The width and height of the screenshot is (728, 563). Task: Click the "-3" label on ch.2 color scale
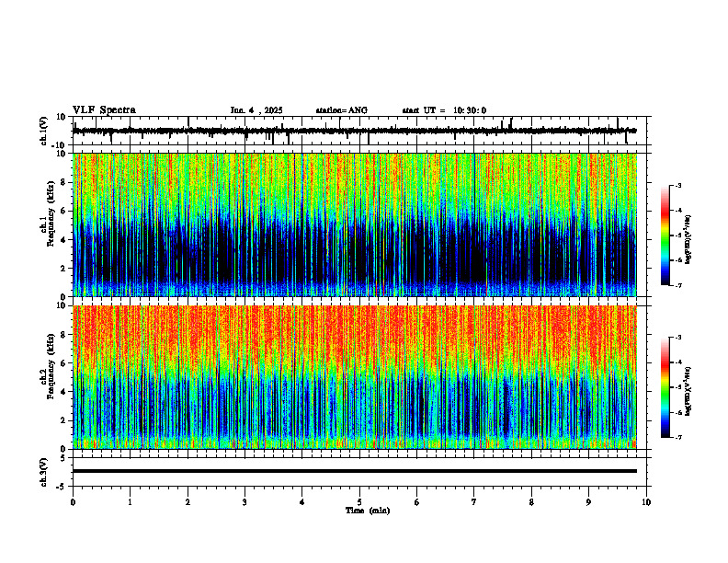(x=677, y=338)
